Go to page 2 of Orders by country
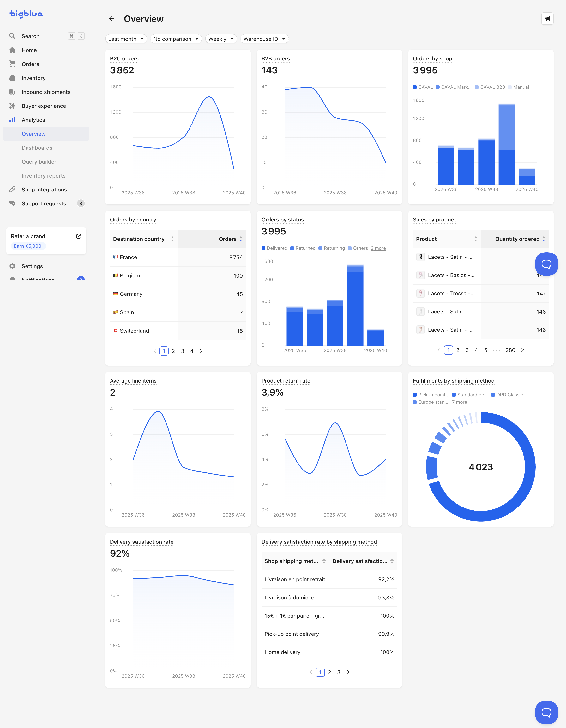The image size is (566, 728). click(173, 351)
